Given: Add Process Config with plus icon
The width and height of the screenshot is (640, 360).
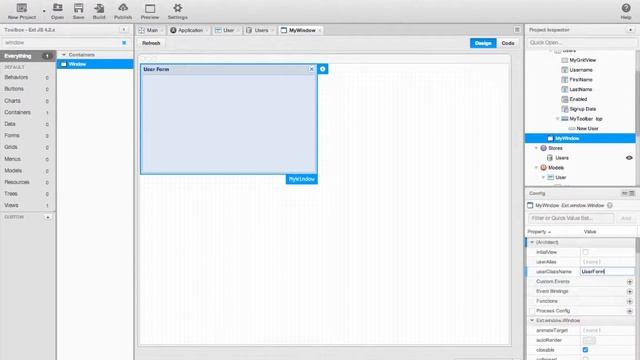Looking at the screenshot, I should point(629,311).
